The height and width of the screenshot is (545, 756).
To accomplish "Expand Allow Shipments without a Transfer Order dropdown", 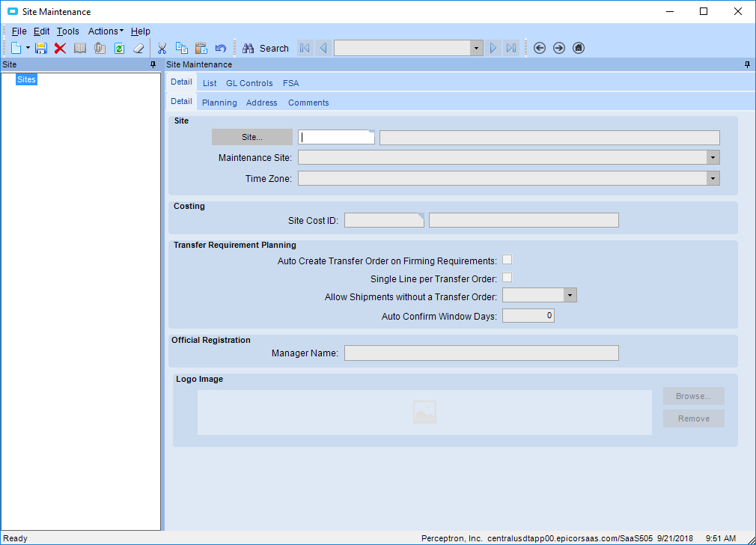I will [x=570, y=296].
